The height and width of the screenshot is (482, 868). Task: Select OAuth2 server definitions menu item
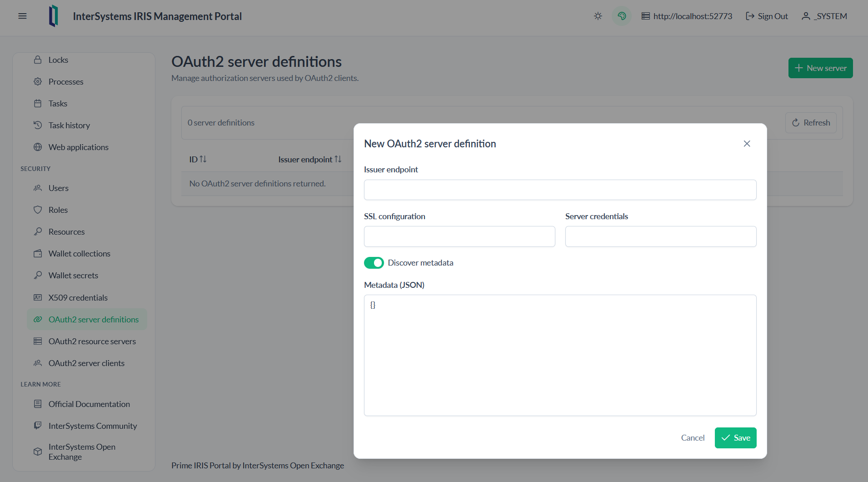(x=87, y=320)
